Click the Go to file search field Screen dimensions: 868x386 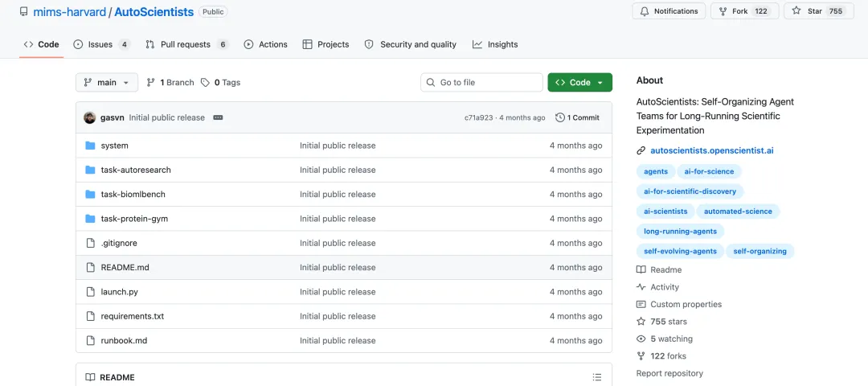(x=481, y=83)
